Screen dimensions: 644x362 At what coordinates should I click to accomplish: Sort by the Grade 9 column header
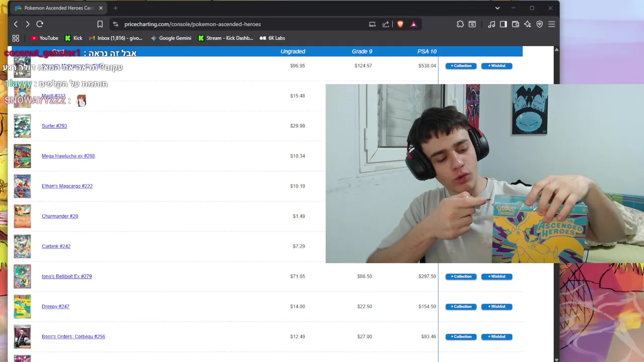coord(362,51)
